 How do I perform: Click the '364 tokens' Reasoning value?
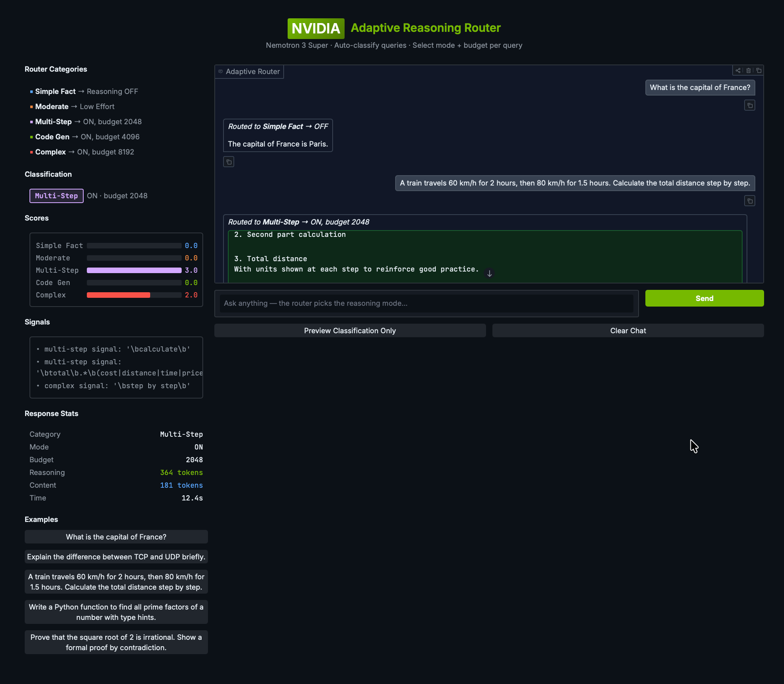coord(181,473)
